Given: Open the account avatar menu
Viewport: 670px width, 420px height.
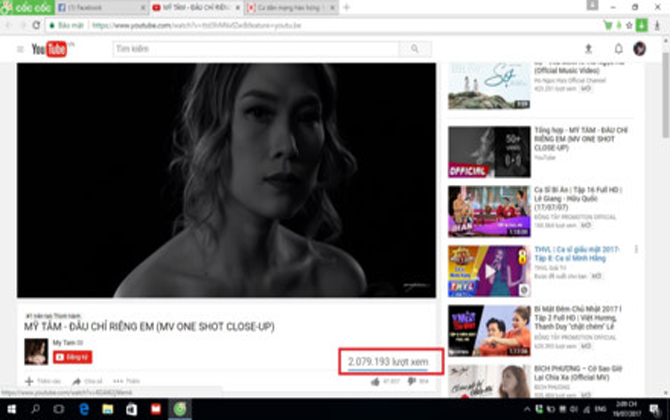Looking at the screenshot, I should pos(640,49).
